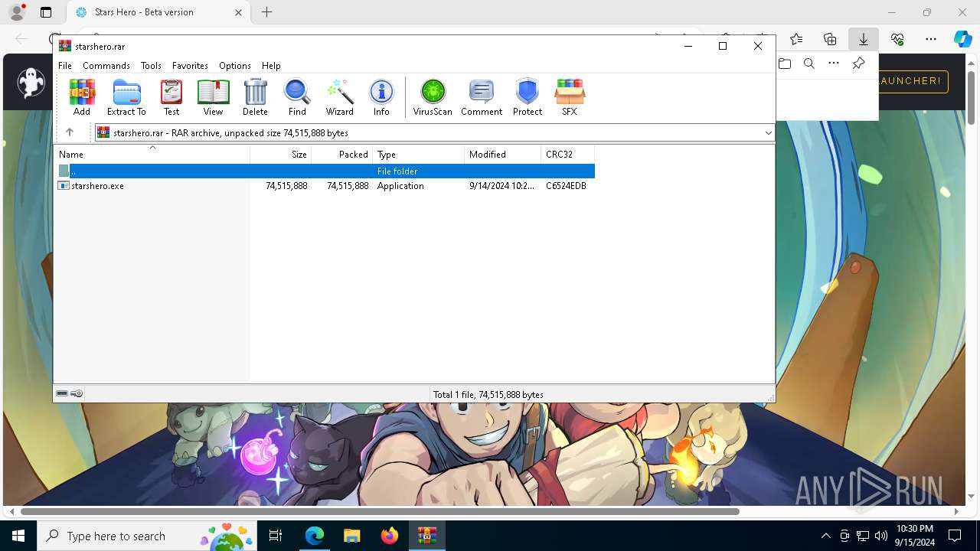Open File Explorer from taskbar
This screenshot has height=551, width=980.
coord(351,536)
